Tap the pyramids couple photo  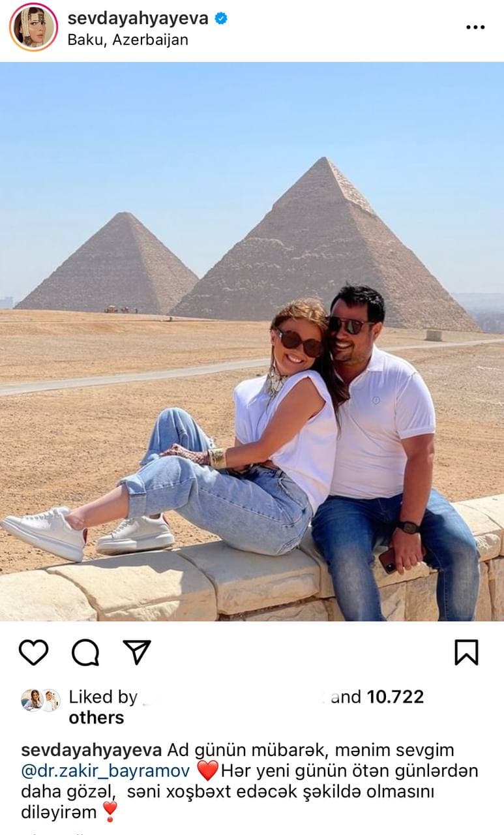[x=252, y=341]
